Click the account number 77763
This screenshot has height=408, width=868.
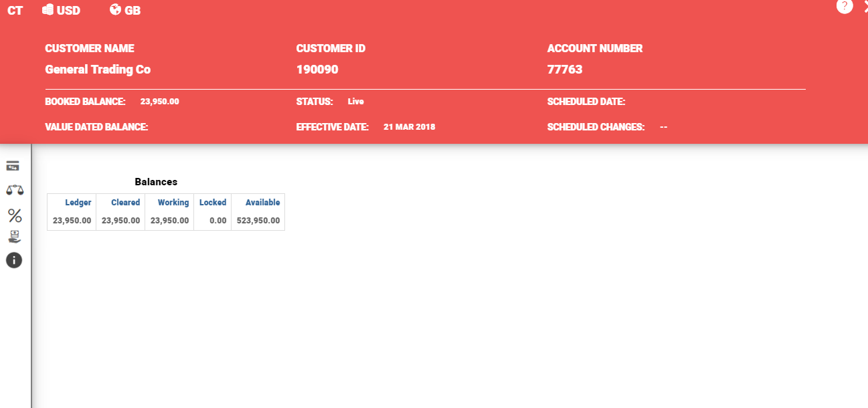click(565, 70)
